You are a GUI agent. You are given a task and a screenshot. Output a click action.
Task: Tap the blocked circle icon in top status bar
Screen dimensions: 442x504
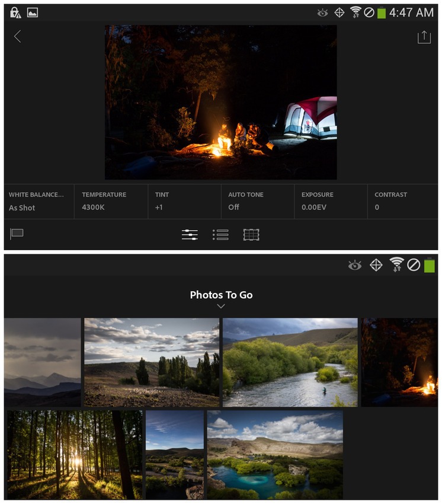pyautogui.click(x=369, y=12)
